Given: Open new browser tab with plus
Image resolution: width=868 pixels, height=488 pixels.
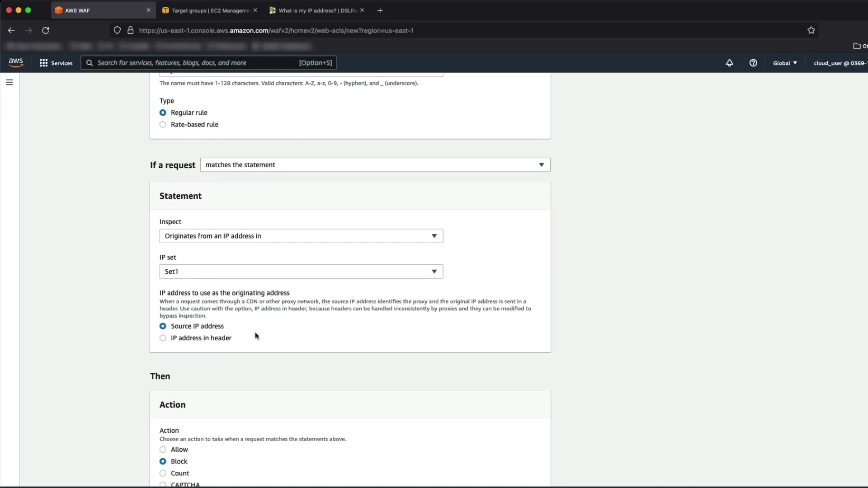Looking at the screenshot, I should click(380, 10).
